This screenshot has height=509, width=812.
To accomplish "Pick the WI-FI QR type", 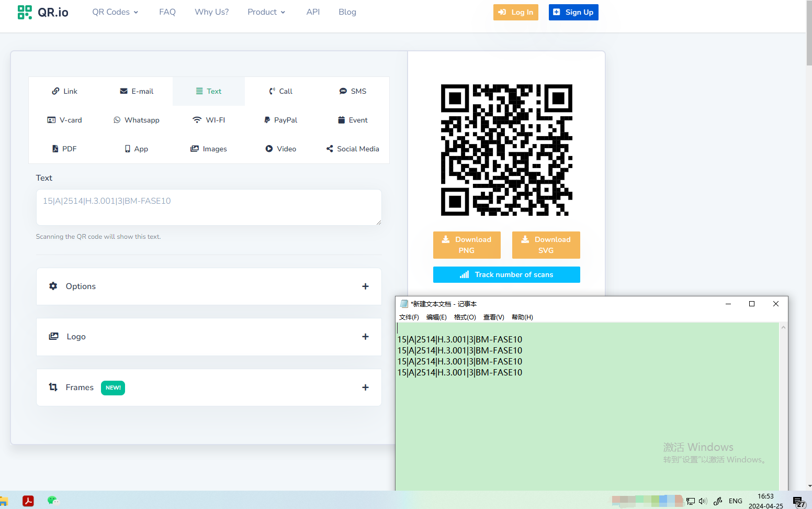I will [x=209, y=120].
